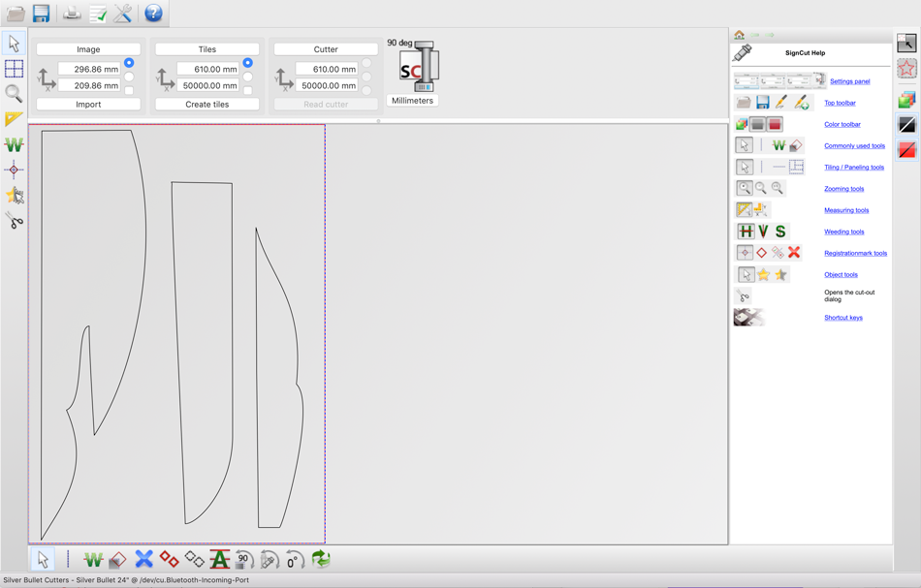This screenshot has height=588, width=921.
Task: Select the tiling grid tool in the left sidebar
Action: point(15,69)
